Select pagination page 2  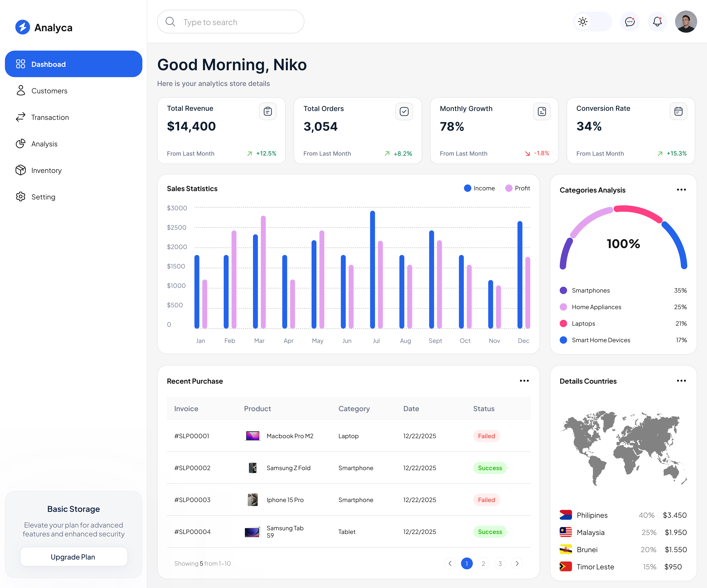[x=483, y=563]
